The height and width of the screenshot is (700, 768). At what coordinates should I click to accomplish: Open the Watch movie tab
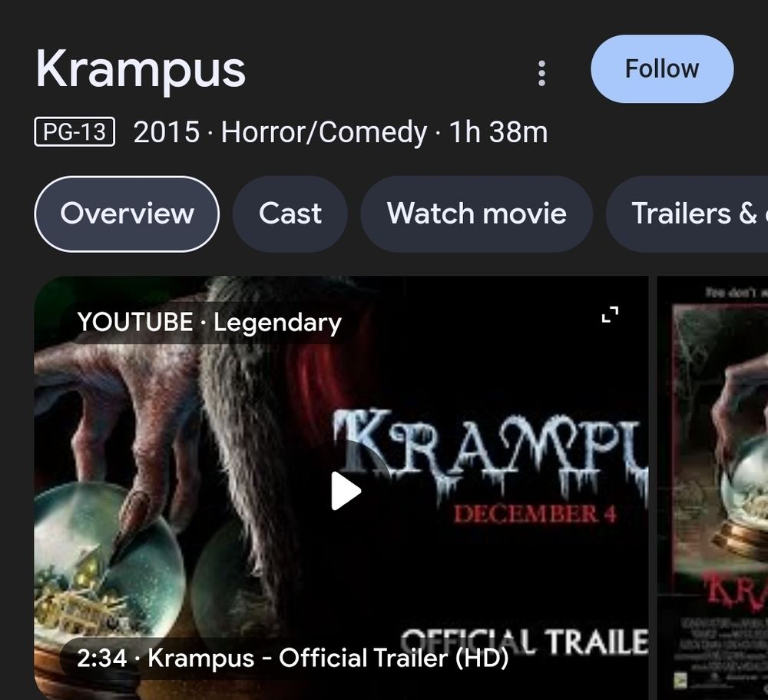click(477, 214)
